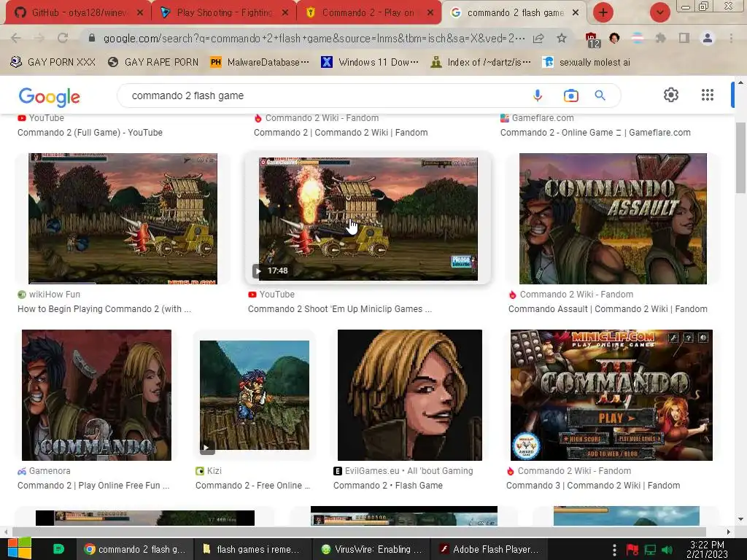Go back using the browser back arrow
The image size is (747, 560).
[15, 38]
